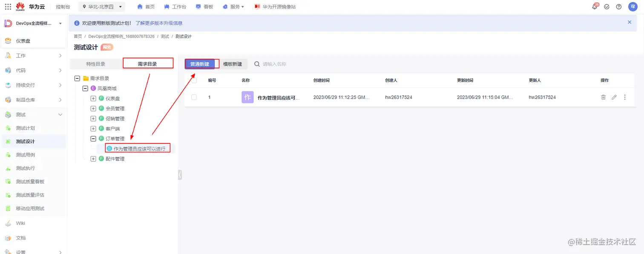
Task: Open 测试执行 in the sidebar
Action: click(25, 168)
